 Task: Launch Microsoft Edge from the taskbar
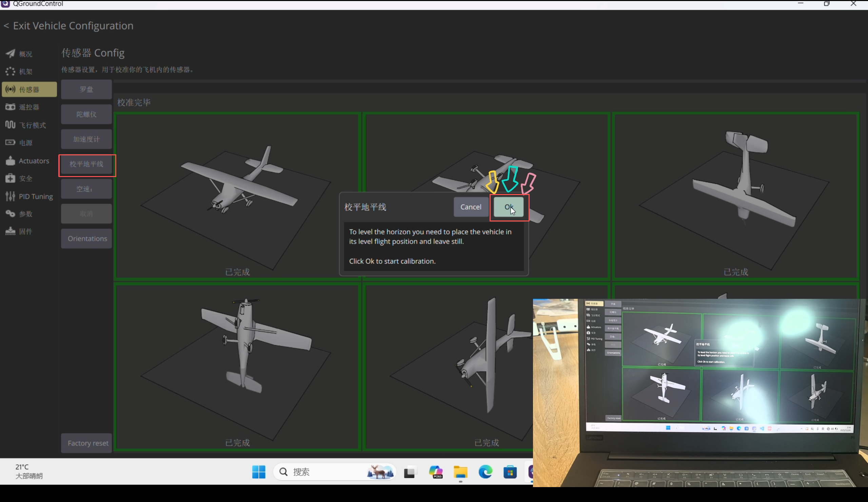pyautogui.click(x=485, y=472)
